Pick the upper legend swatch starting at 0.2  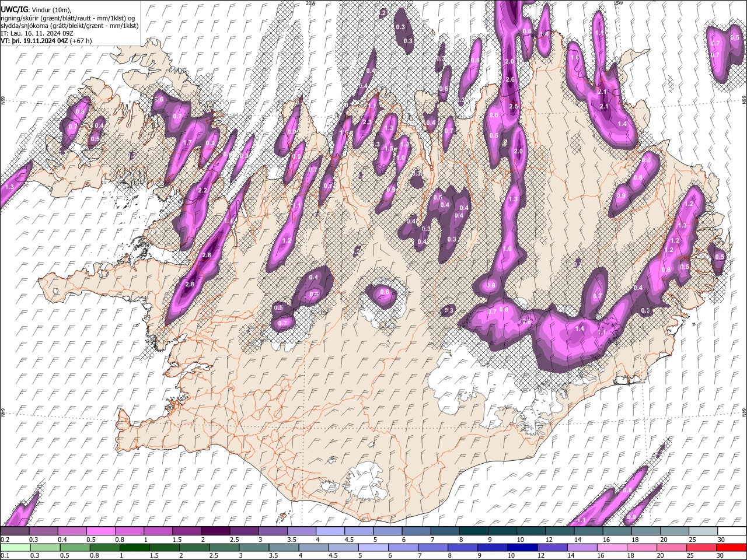(15, 531)
